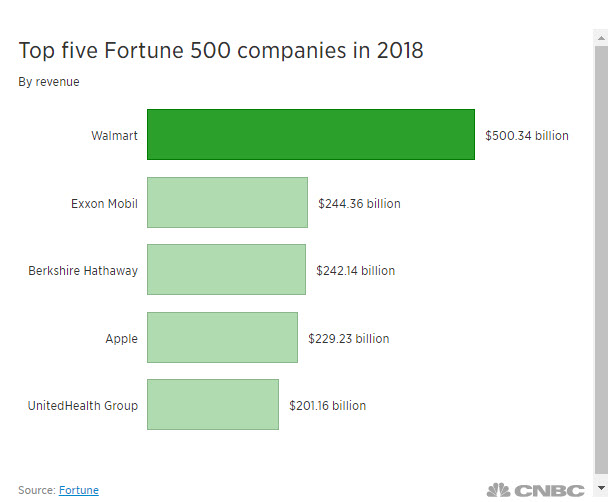Click the $201.16 billion value label
608x502 pixels.
(x=327, y=405)
